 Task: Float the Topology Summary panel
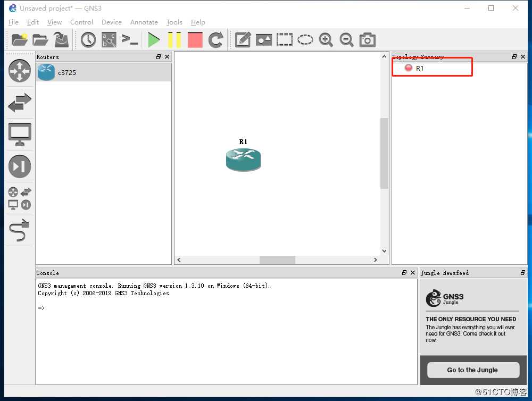(x=514, y=57)
